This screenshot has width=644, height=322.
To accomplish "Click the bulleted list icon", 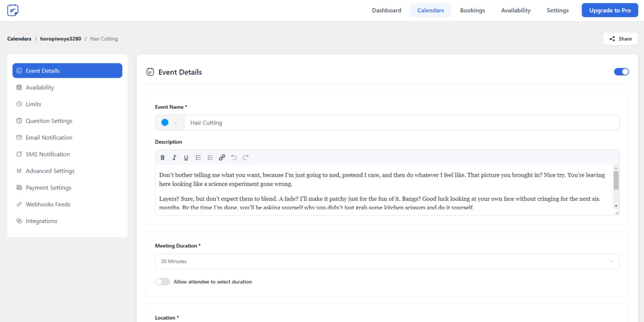I will click(198, 157).
